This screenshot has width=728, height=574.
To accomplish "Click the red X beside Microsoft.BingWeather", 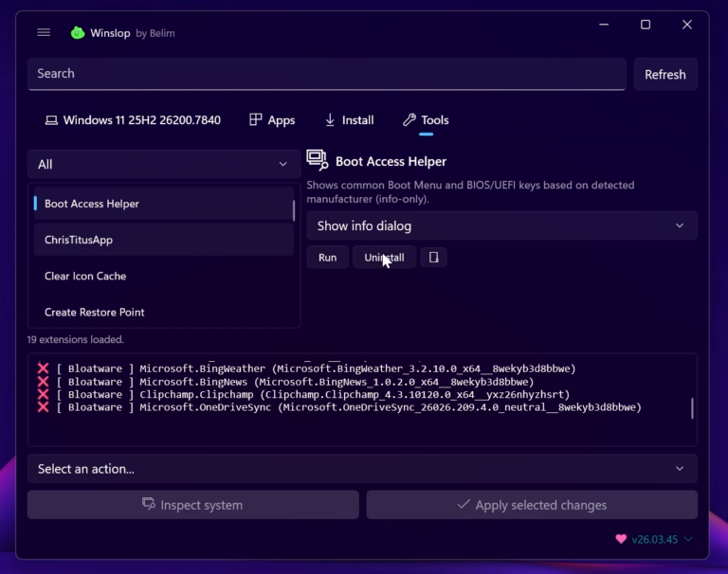I will pos(43,368).
